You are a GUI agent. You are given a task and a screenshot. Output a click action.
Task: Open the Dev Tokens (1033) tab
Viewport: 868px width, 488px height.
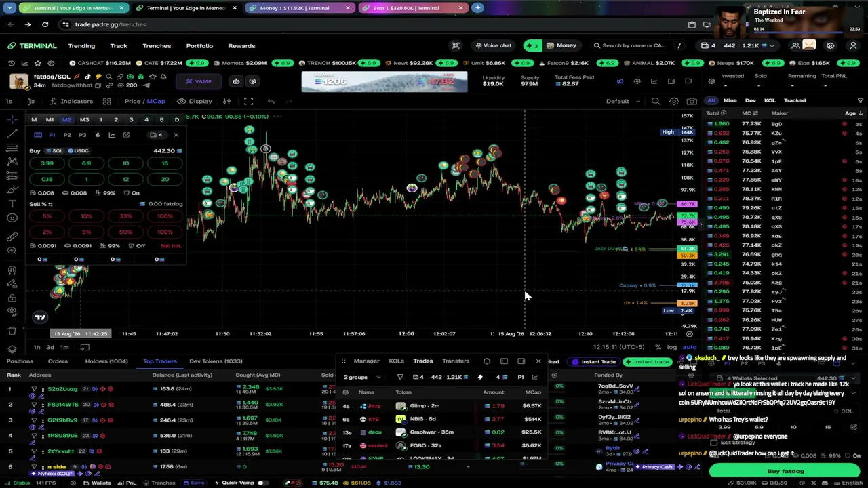[x=216, y=361]
